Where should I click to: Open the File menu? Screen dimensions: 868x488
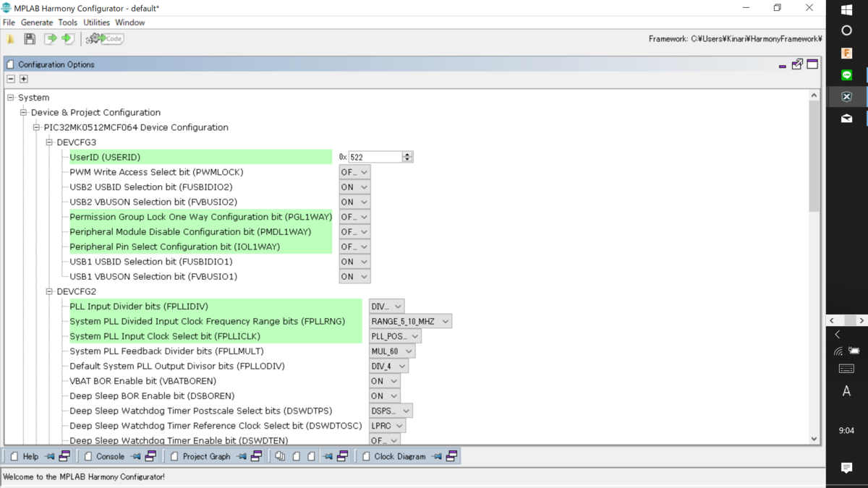pos(9,22)
